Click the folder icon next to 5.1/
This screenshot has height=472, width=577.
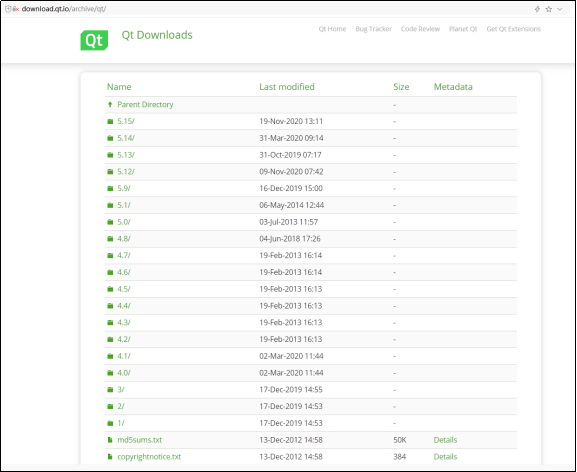tap(110, 205)
